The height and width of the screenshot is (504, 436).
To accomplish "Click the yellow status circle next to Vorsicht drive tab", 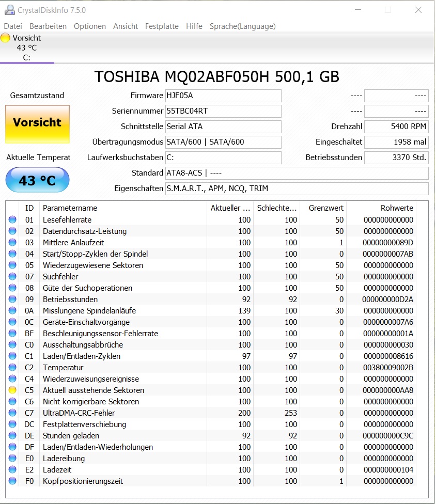I will pos(5,38).
